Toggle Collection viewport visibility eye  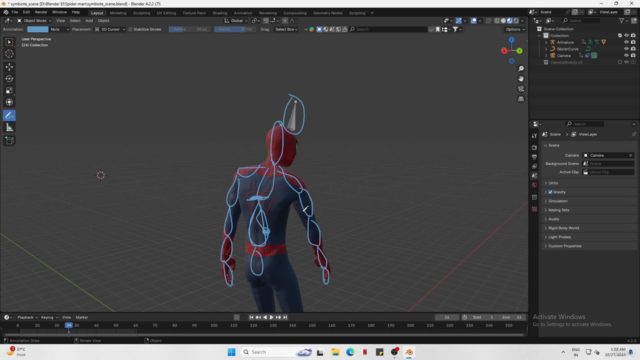click(x=627, y=36)
